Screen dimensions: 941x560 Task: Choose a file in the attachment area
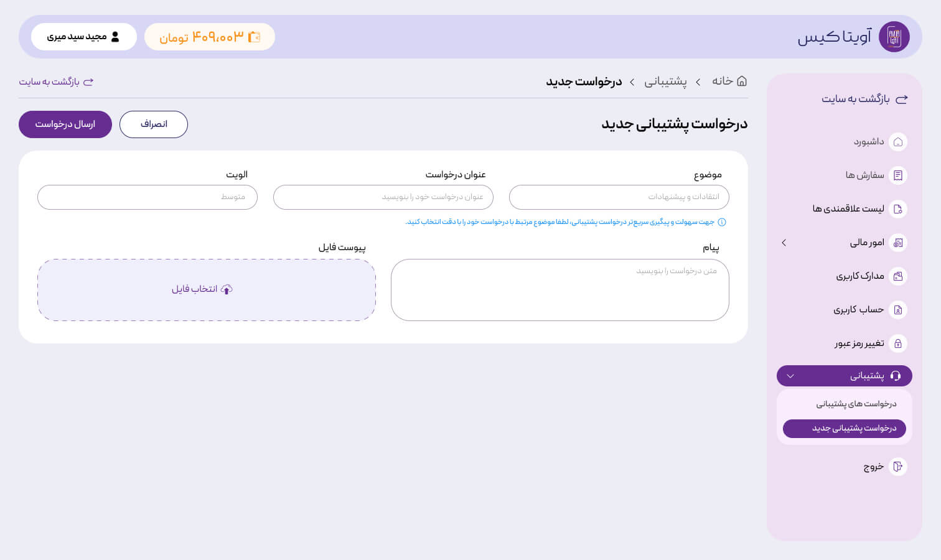coord(207,290)
